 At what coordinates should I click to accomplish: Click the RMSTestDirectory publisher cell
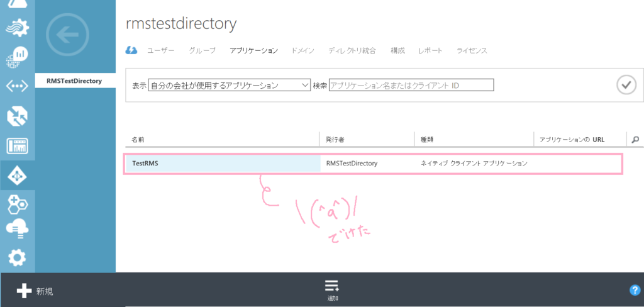pos(352,163)
